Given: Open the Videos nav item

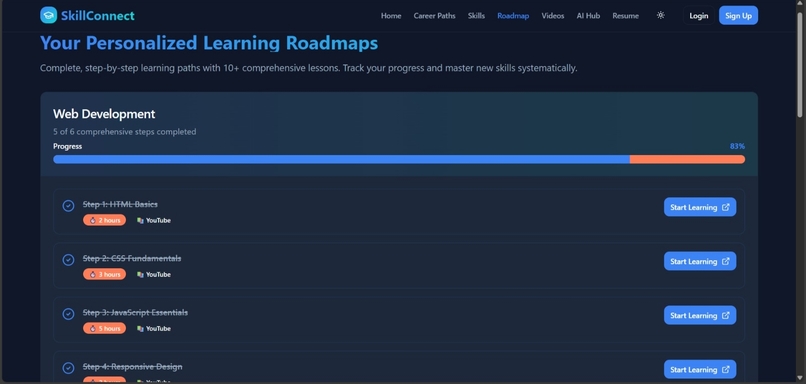Looking at the screenshot, I should click(553, 15).
